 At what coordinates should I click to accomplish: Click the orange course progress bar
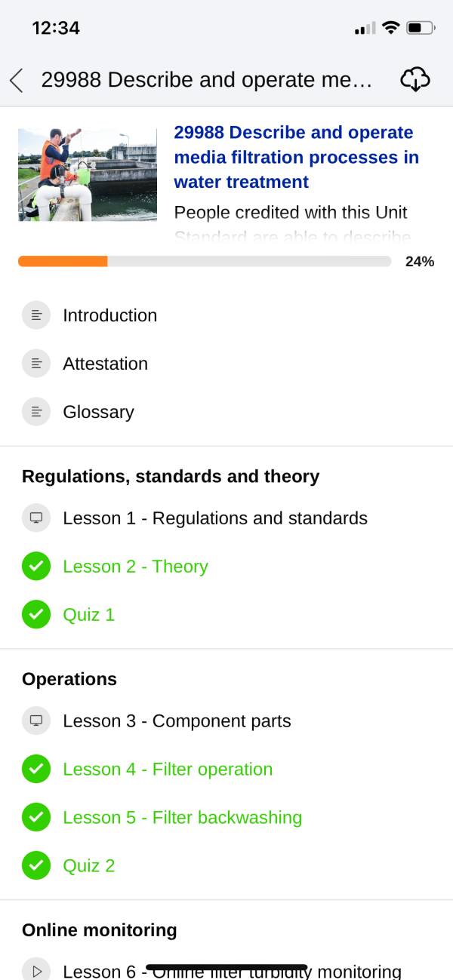pos(205,262)
